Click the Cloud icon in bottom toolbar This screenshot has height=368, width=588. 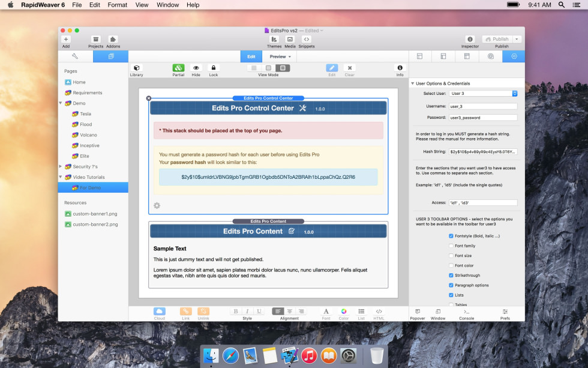[x=160, y=312]
